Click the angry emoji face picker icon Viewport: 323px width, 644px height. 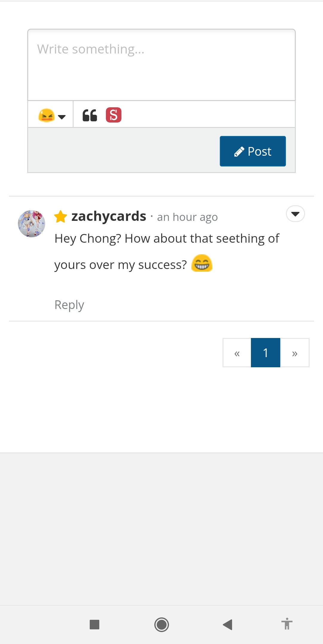46,115
